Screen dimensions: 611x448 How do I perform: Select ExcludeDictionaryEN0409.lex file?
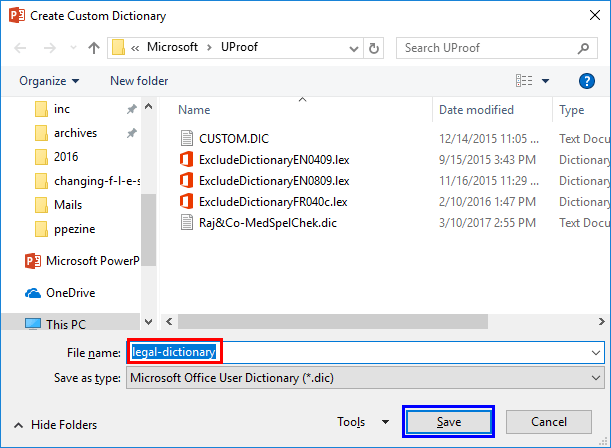274,160
